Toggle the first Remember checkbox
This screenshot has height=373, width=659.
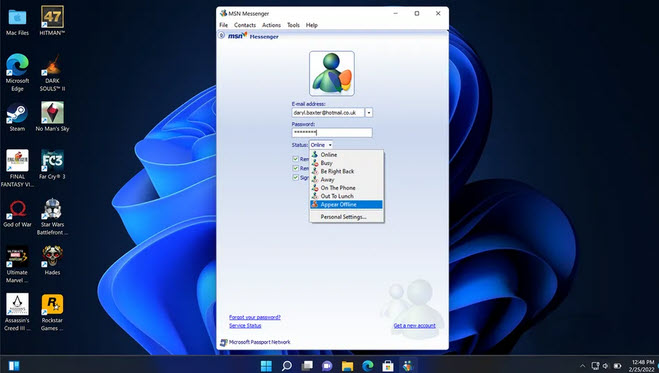coord(295,159)
